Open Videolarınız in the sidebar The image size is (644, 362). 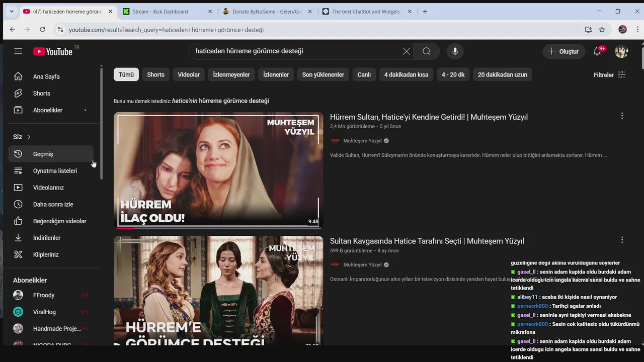(51, 188)
